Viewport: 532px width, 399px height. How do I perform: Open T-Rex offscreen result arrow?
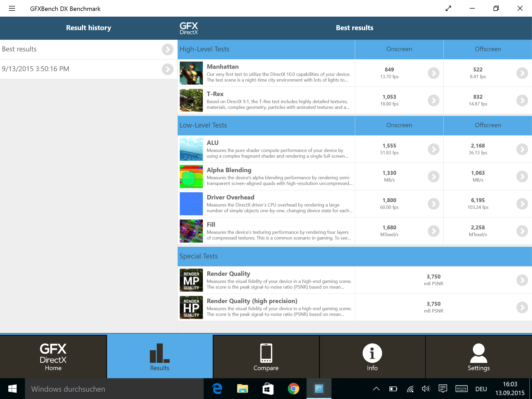coord(522,101)
